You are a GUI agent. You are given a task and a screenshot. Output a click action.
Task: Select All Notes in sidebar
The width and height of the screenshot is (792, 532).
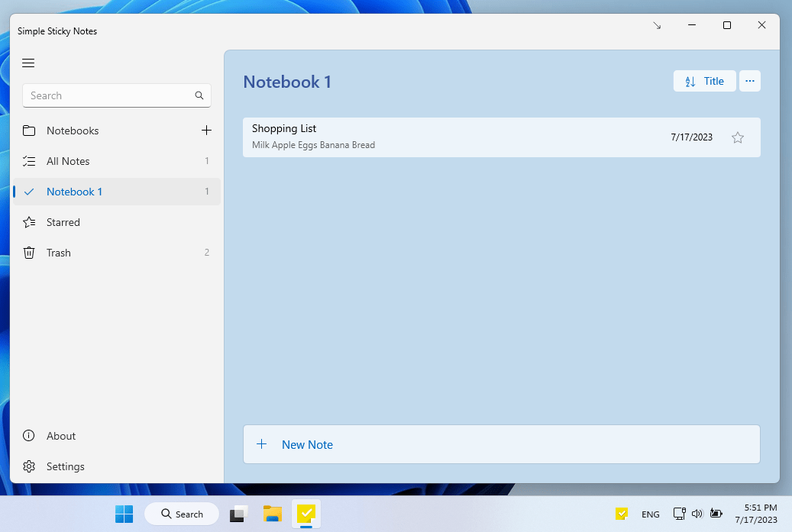[x=68, y=161]
